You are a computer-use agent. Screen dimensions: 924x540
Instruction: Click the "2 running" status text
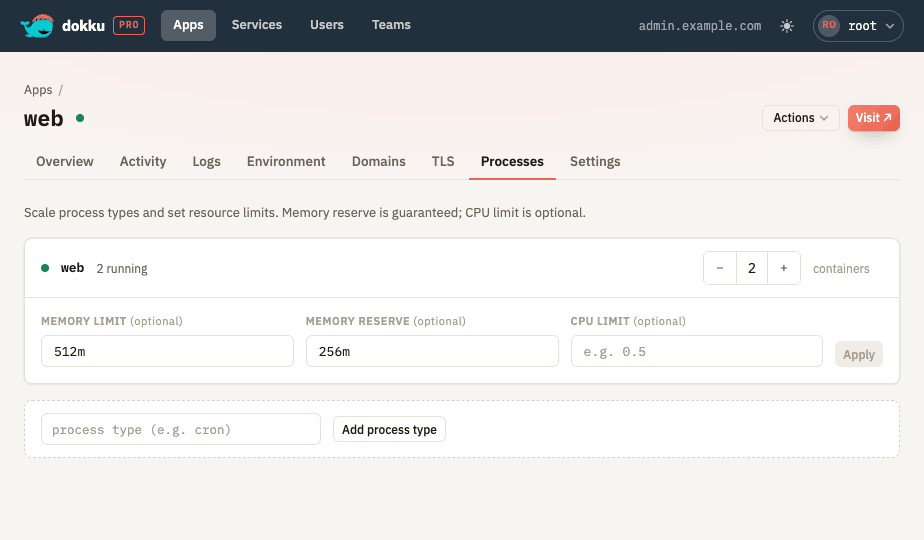click(122, 269)
